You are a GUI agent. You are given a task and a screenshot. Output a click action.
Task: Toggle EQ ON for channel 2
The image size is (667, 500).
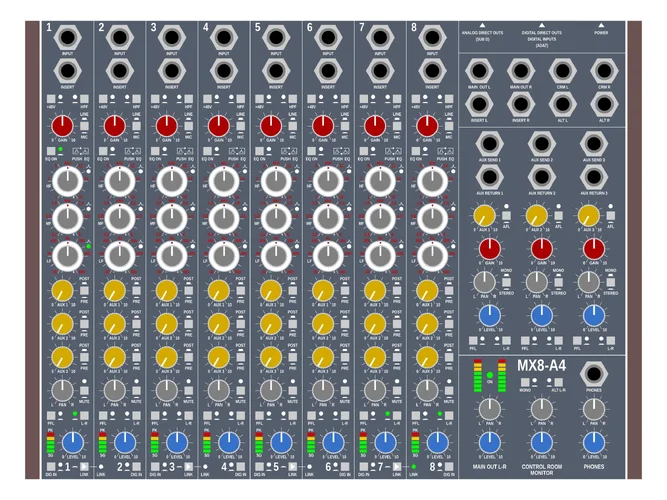[x=104, y=150]
